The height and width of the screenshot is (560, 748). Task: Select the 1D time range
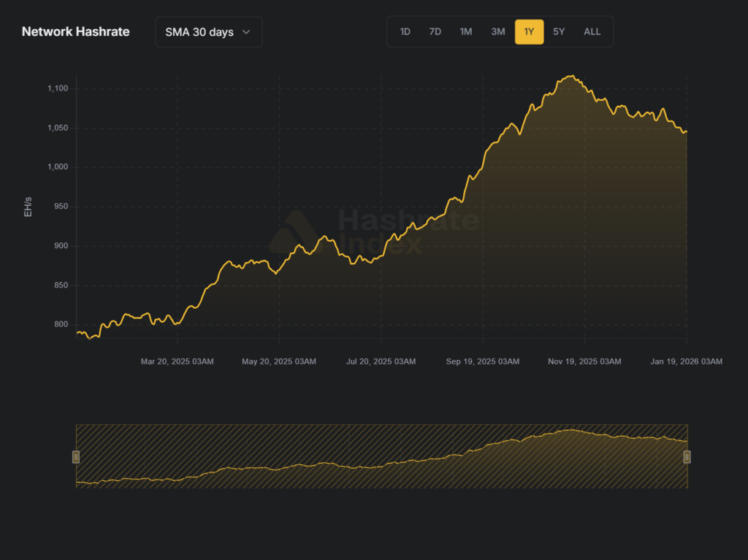[x=405, y=32]
